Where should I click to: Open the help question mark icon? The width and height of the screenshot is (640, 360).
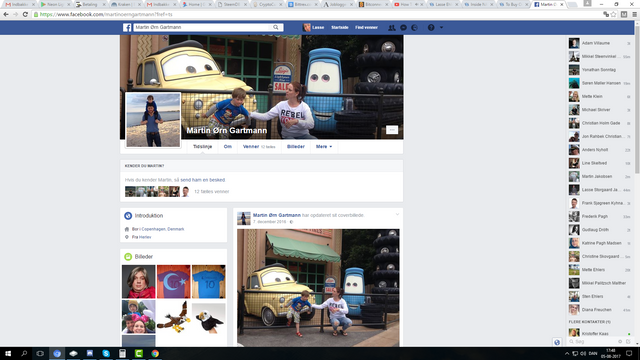point(431,27)
